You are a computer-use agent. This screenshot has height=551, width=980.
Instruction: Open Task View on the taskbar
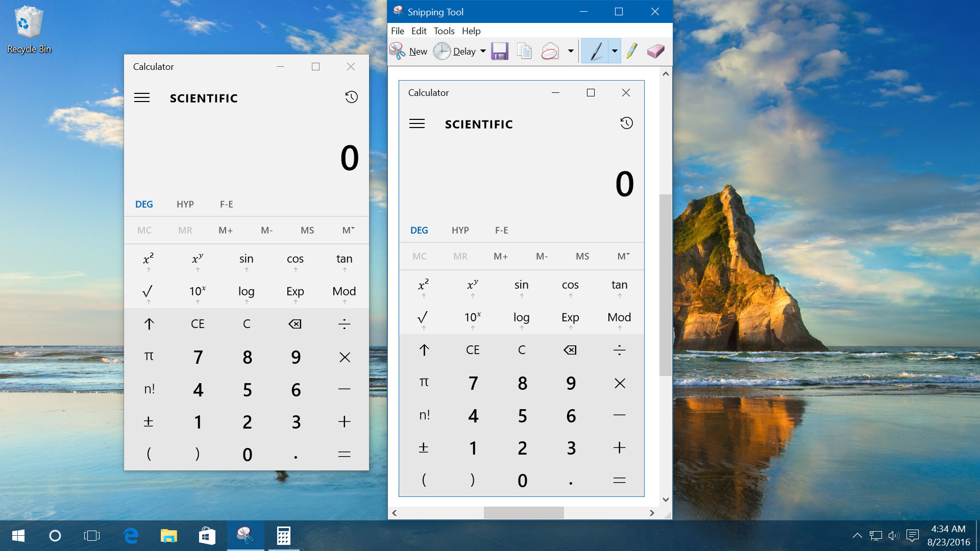click(x=92, y=536)
